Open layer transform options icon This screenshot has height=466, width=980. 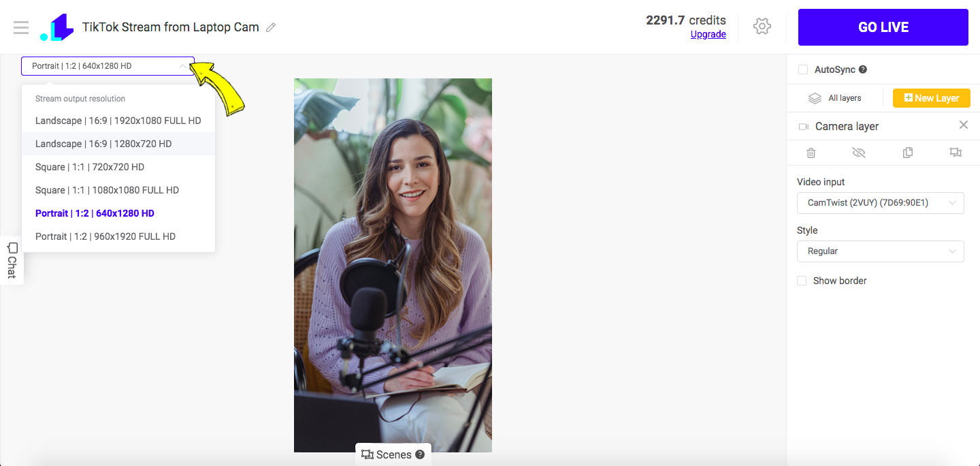(x=955, y=153)
